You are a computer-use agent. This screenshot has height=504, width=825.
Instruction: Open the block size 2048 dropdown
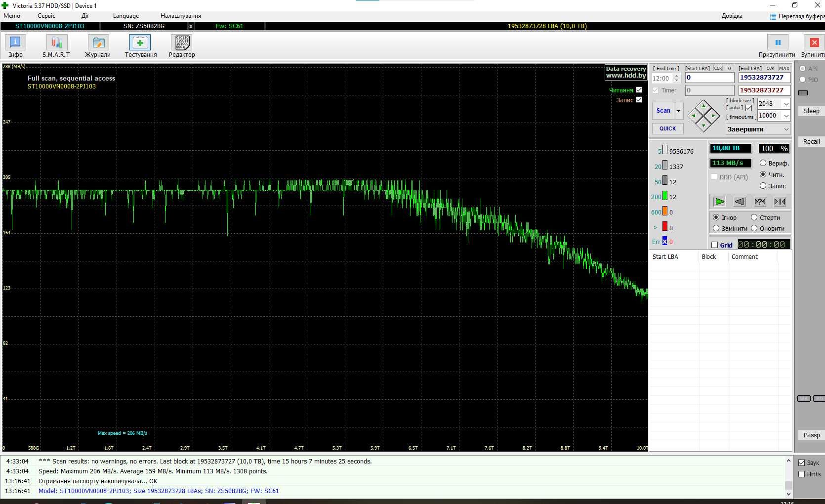point(786,104)
